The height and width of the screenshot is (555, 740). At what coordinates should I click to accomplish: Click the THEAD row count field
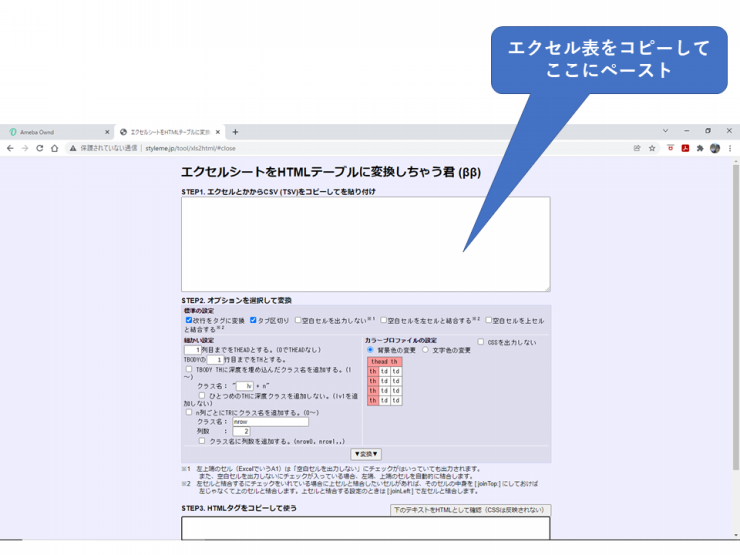193,350
